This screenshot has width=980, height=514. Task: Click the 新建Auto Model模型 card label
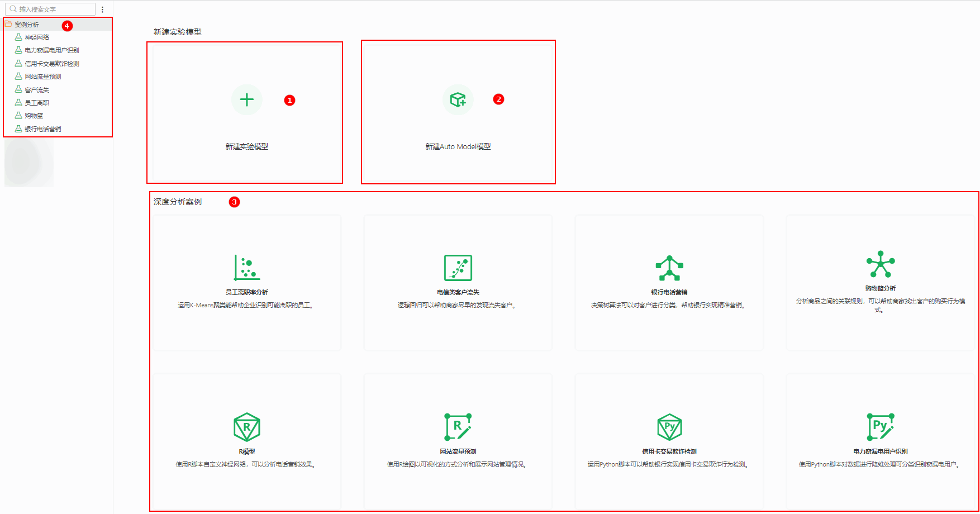[x=458, y=146]
